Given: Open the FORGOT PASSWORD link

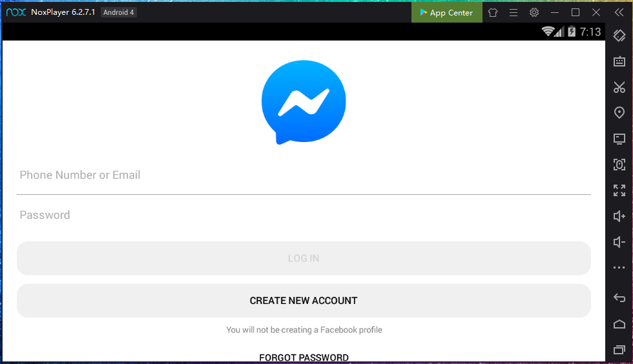Looking at the screenshot, I should 304,358.
